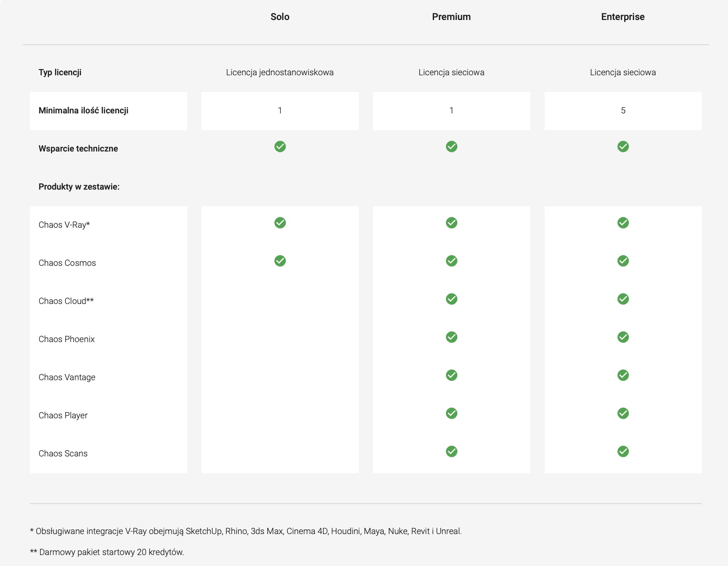Click the Chaos Vantage product name
The image size is (728, 566).
(67, 377)
